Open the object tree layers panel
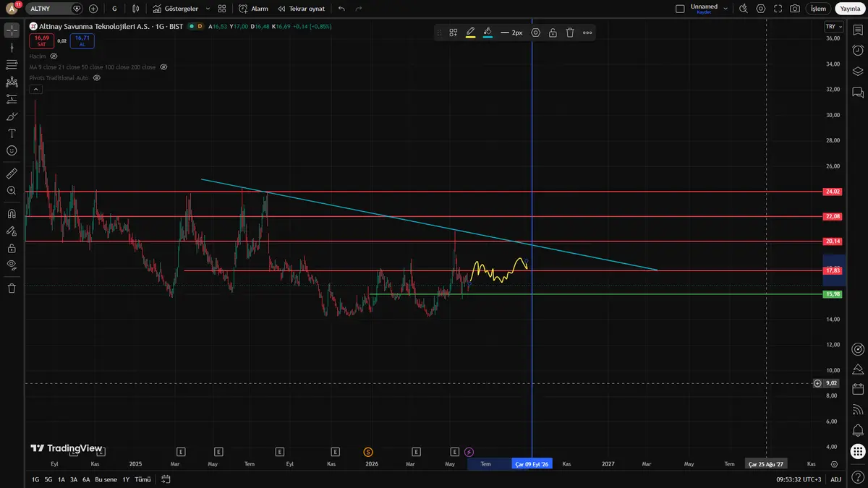This screenshot has height=488, width=868. [858, 72]
